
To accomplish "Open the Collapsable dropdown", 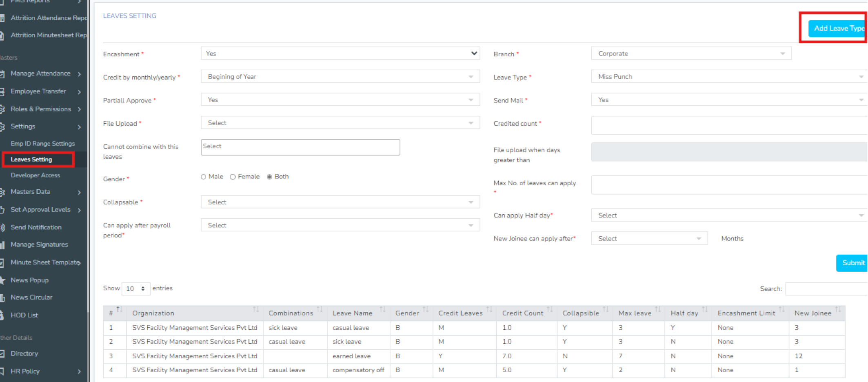I will pos(340,202).
